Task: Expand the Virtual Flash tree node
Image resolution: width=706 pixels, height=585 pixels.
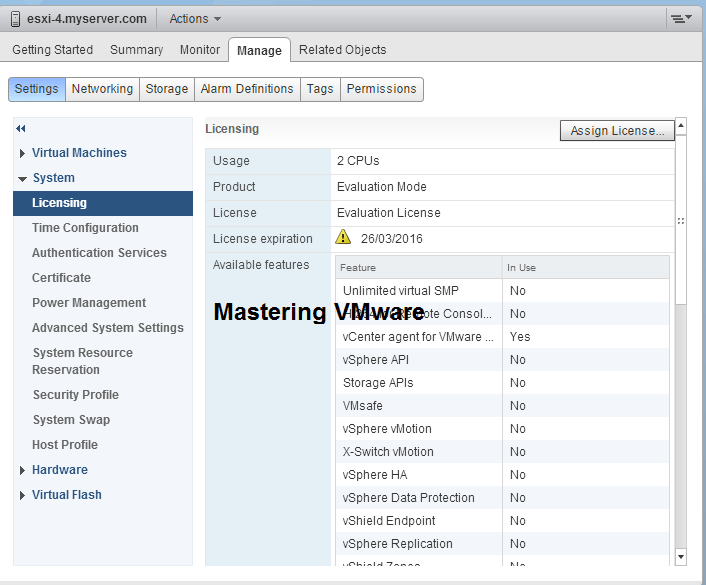Action: click(22, 495)
